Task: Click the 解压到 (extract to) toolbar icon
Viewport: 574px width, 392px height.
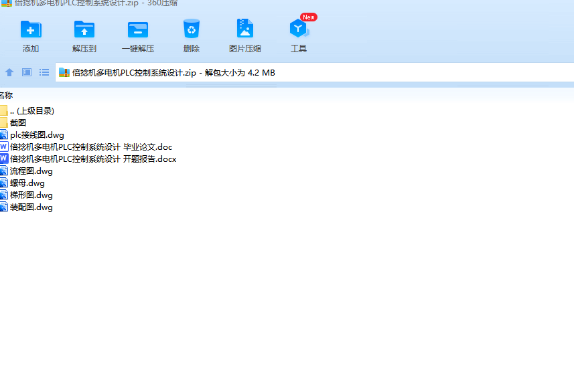Action: pos(84,29)
